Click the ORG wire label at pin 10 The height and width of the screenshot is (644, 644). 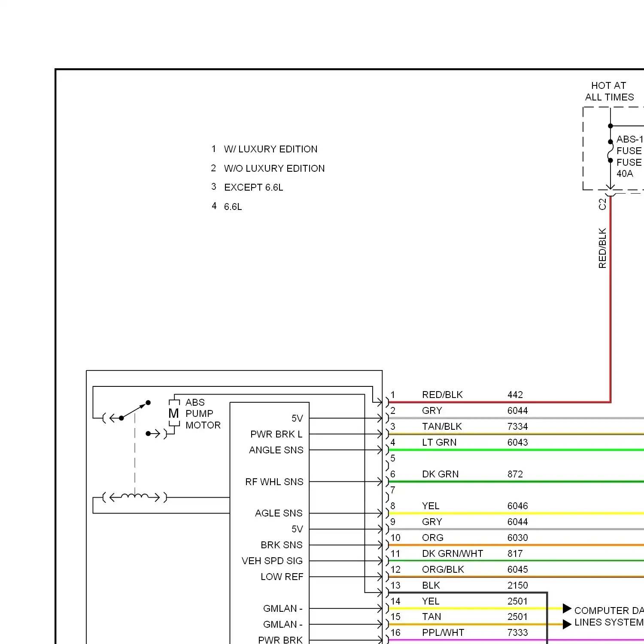432,538
